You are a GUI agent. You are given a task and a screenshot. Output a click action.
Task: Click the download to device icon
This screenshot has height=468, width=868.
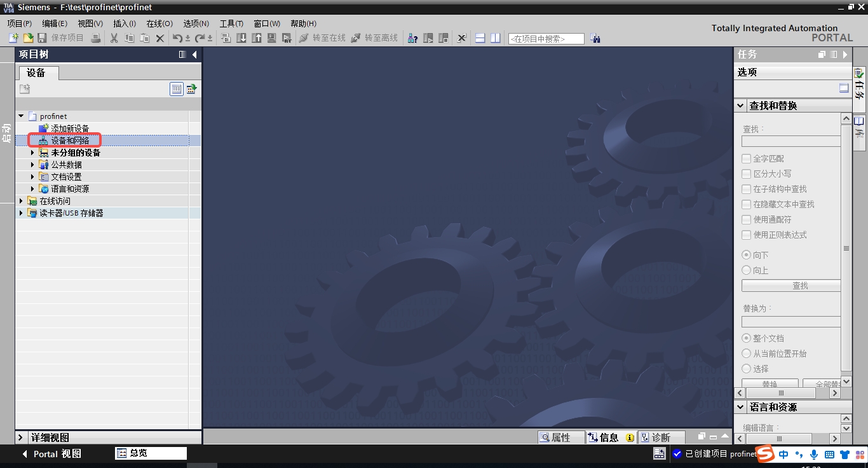[241, 38]
